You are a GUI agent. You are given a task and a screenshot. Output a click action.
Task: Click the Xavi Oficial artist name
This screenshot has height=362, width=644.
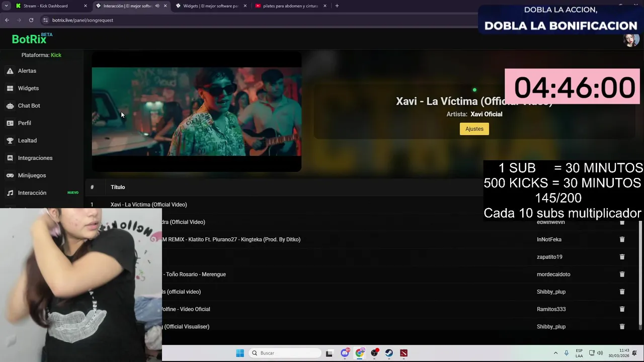[486, 114]
